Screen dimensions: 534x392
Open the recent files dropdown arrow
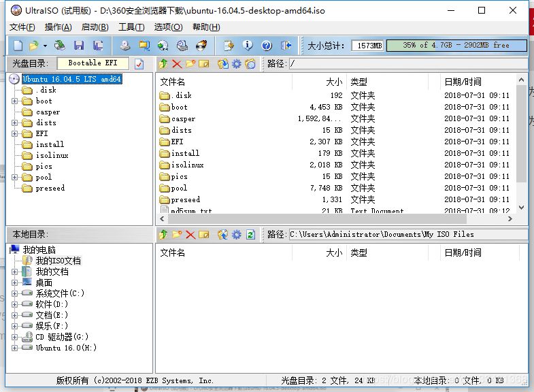(x=45, y=46)
